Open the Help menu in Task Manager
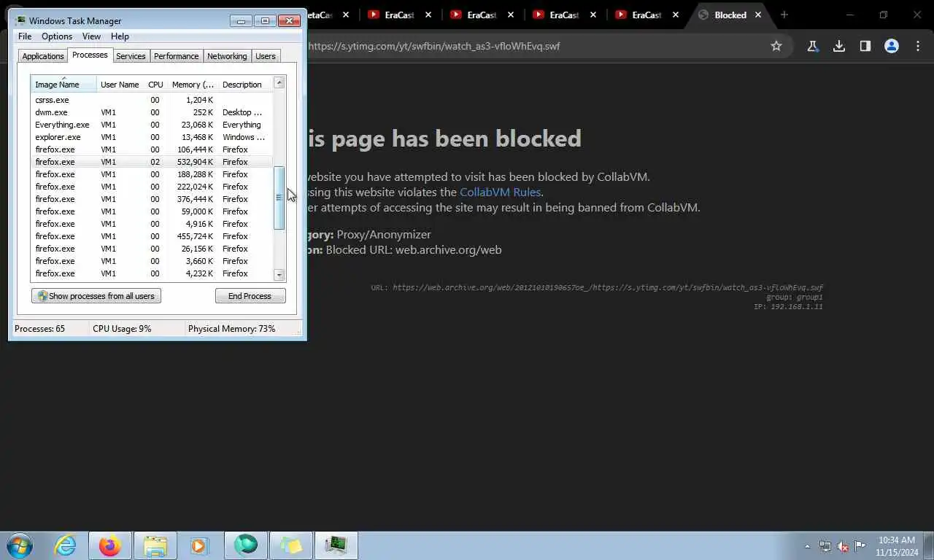Screen dimensions: 934x560 [120, 36]
